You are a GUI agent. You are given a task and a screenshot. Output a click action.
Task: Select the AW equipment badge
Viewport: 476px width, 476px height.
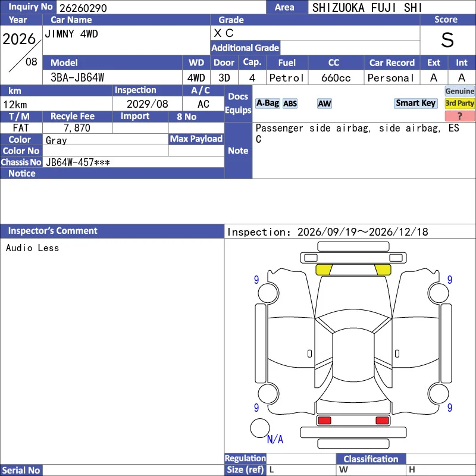(324, 104)
